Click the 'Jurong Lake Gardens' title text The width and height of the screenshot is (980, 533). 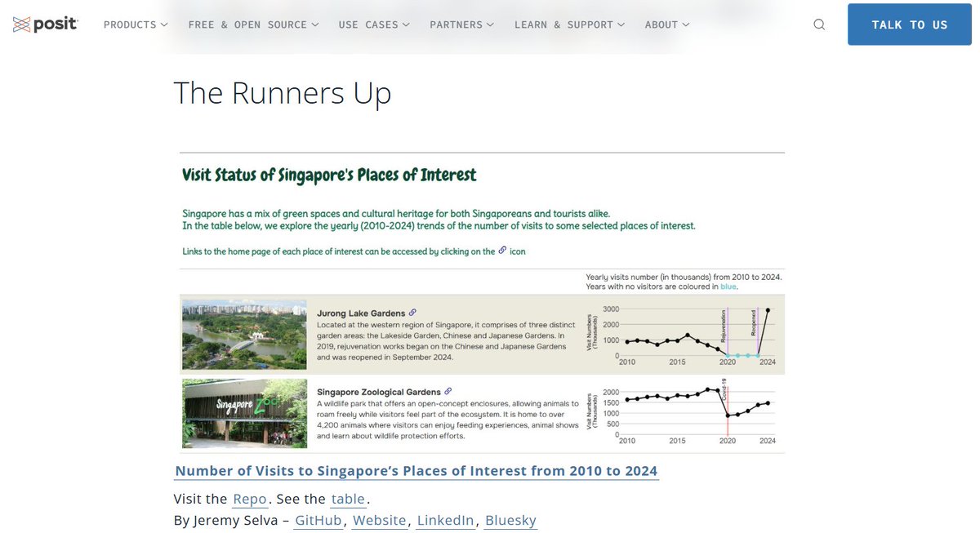[x=361, y=313]
